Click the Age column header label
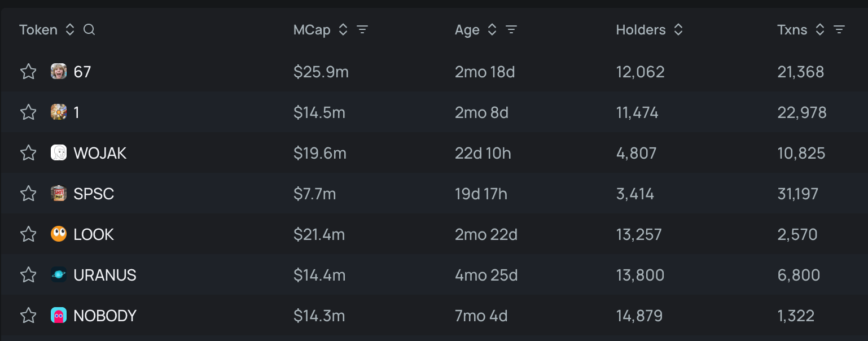Viewport: 868px width, 341px height. pyautogui.click(x=467, y=30)
